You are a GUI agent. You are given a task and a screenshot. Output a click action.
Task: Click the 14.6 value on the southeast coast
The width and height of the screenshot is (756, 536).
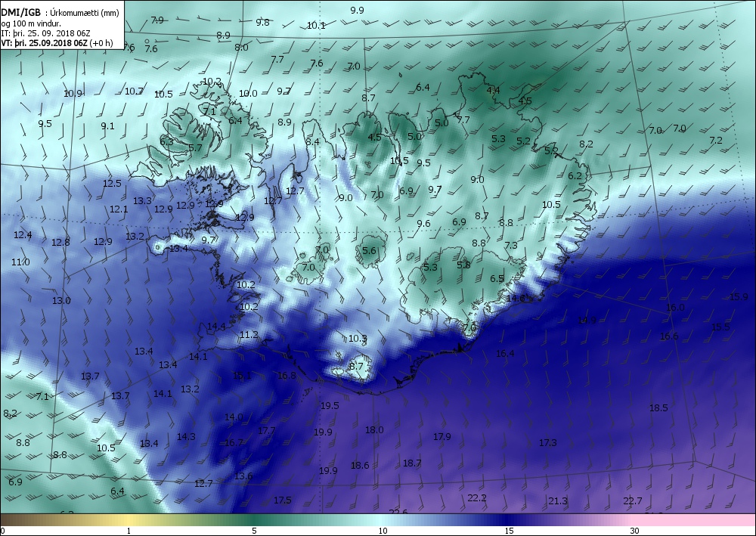[516, 298]
